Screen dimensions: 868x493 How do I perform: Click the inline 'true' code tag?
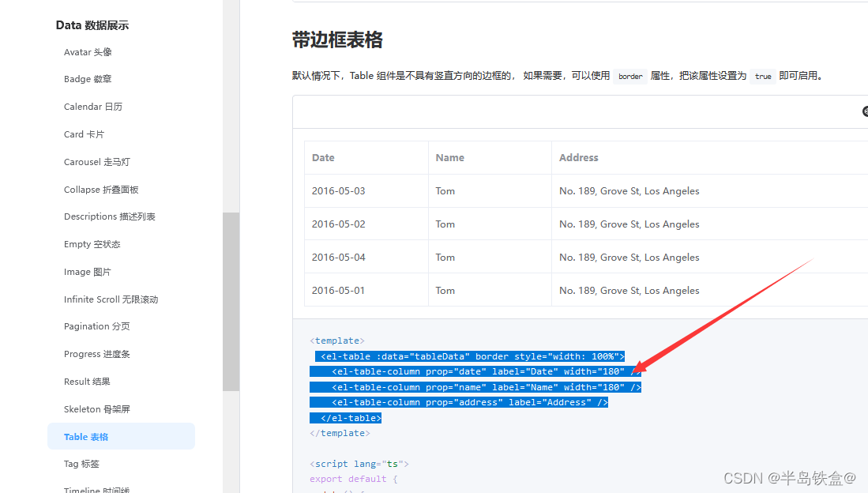[763, 76]
